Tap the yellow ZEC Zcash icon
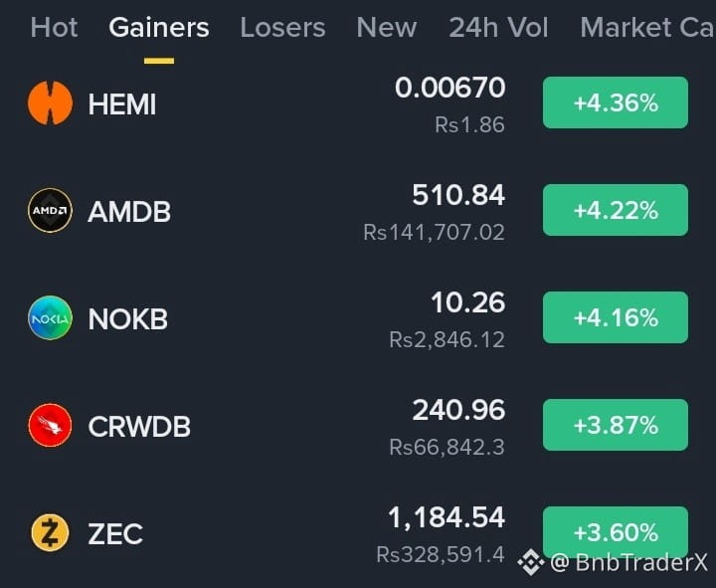Viewport: 716px width, 588px height. (x=51, y=532)
